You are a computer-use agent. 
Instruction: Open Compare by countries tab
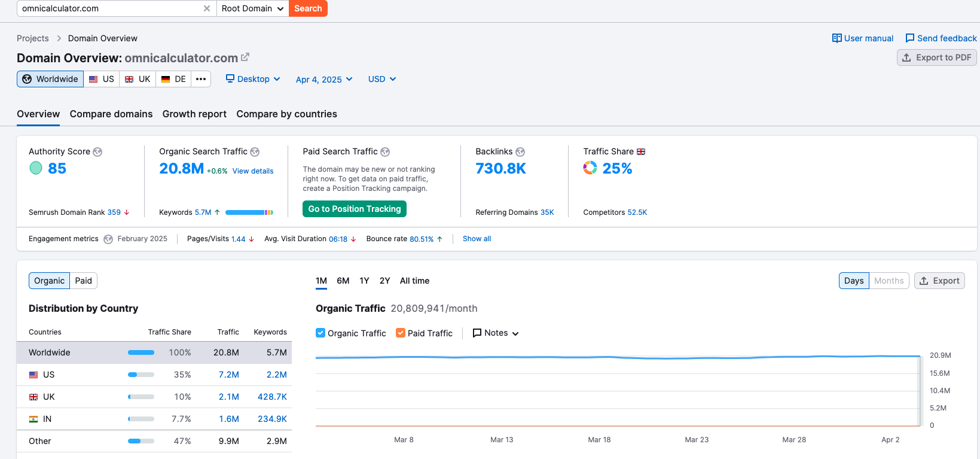286,114
